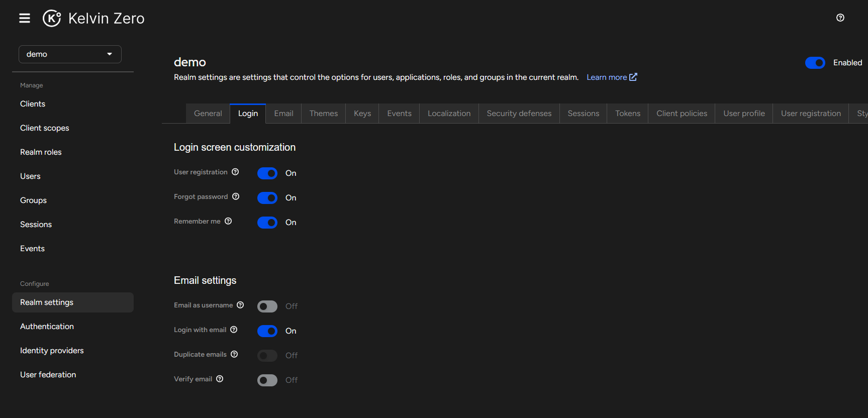The image size is (868, 418).
Task: Open the demo realm selector dropdown
Action: coord(70,54)
